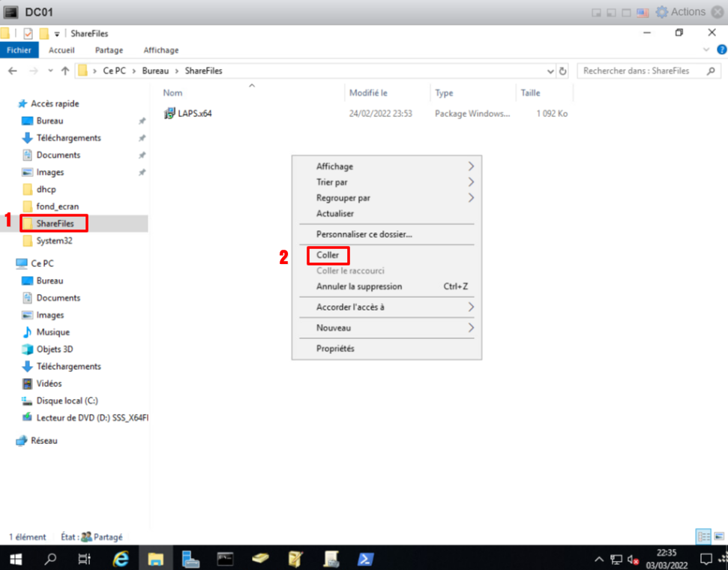728x570 pixels.
Task: Click the LAPS.x64 installer file icon
Action: (x=169, y=114)
